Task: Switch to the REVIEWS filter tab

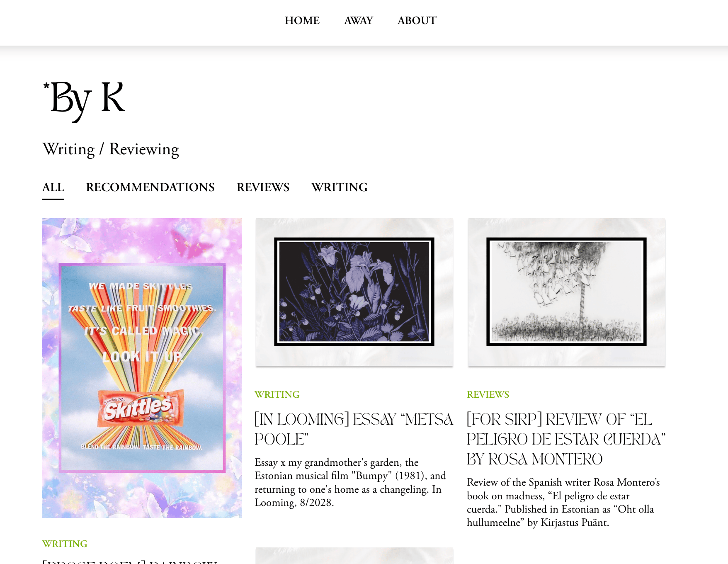Action: coord(263,187)
